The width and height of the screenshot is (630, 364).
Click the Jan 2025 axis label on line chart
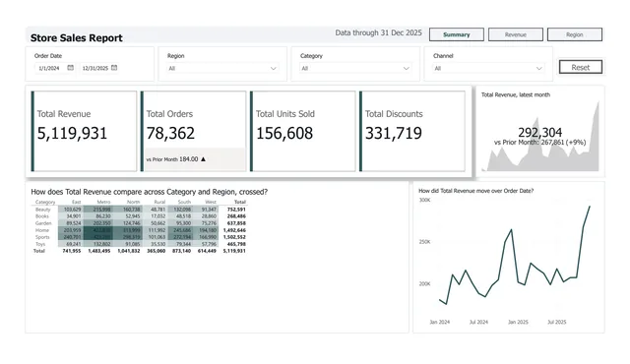518,322
